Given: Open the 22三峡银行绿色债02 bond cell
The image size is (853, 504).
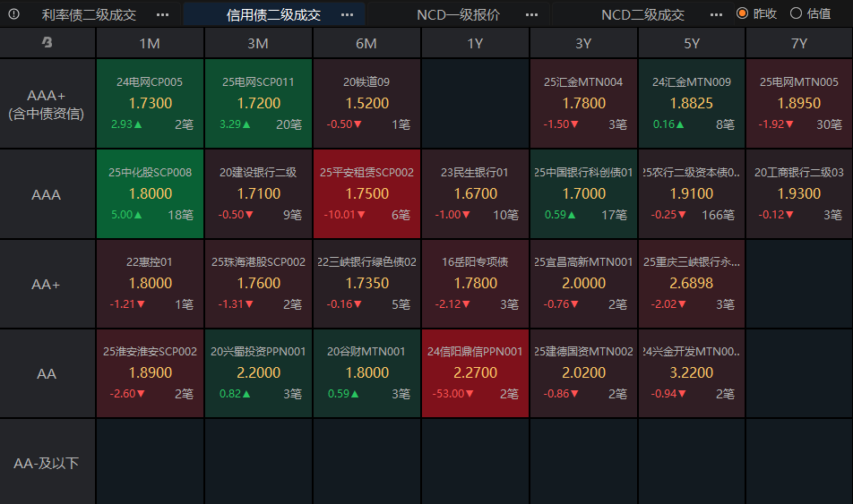Looking at the screenshot, I should 366,284.
